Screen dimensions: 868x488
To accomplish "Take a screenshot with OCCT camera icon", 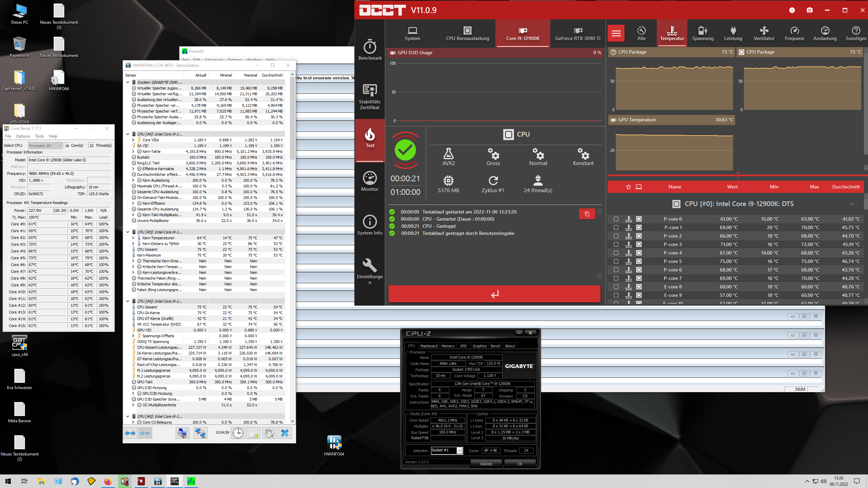I will 810,10.
